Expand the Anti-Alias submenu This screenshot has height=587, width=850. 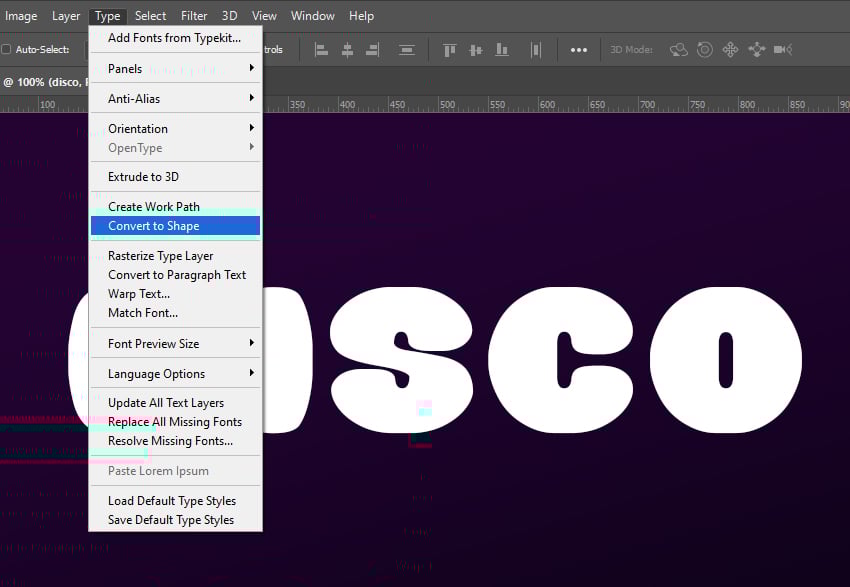[x=175, y=98]
